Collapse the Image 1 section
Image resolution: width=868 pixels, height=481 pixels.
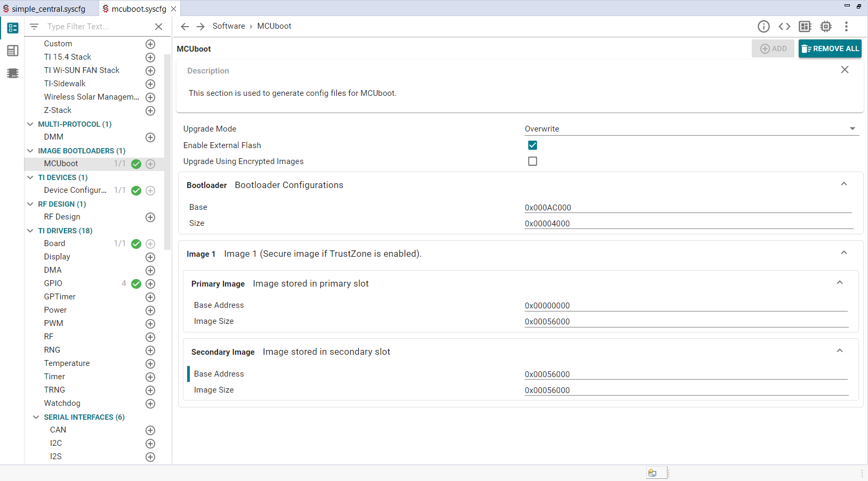843,253
